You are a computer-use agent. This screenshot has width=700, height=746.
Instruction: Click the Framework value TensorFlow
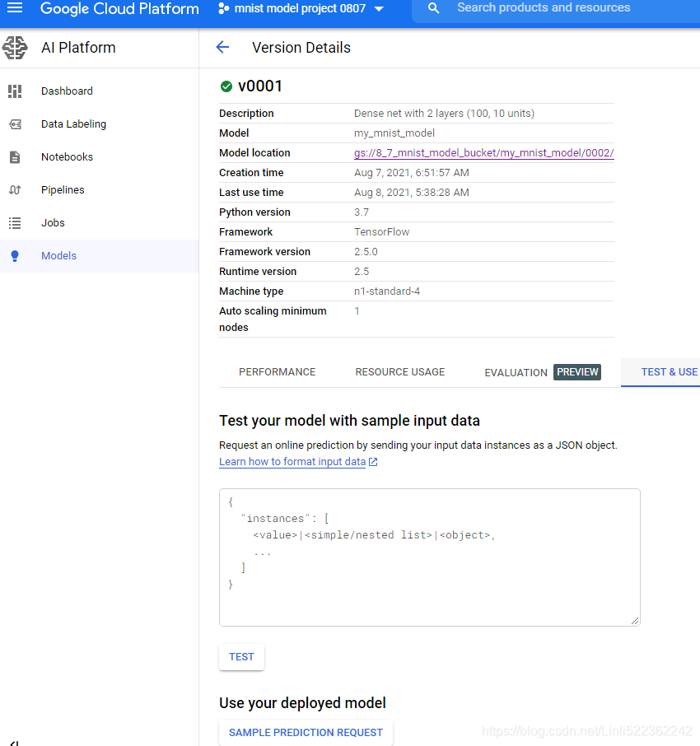(381, 232)
